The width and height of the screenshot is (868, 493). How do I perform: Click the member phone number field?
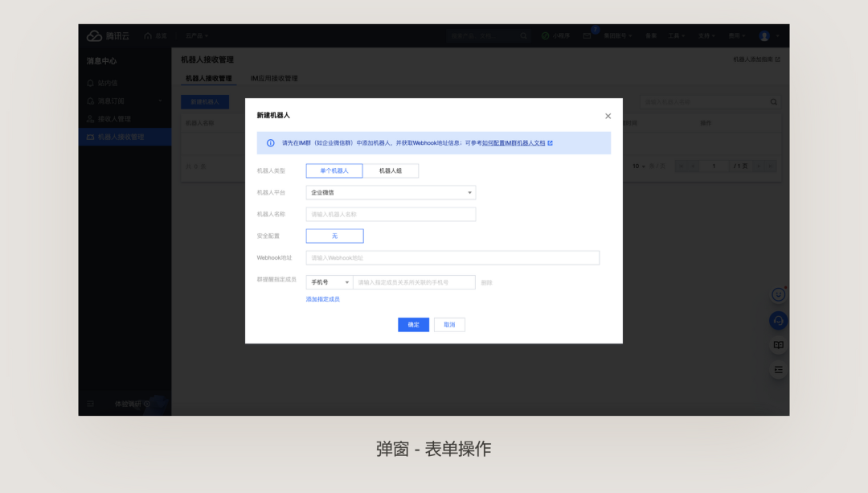(x=415, y=282)
